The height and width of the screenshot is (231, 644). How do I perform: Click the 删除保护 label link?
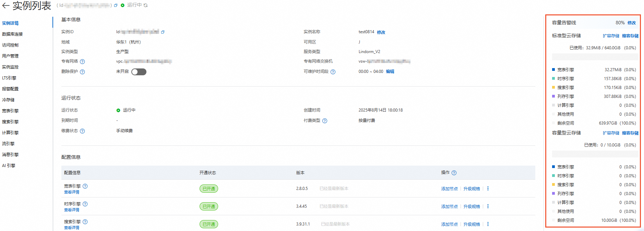coord(70,72)
